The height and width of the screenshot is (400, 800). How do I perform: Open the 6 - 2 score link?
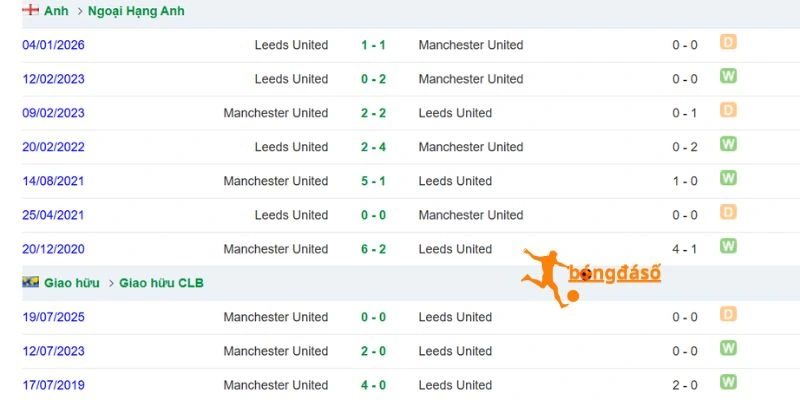coord(373,249)
